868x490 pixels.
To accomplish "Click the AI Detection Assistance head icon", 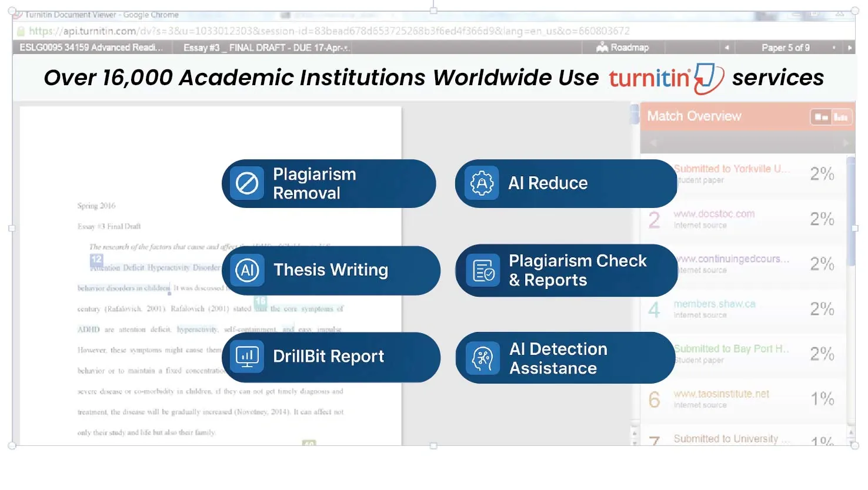I will coord(482,357).
